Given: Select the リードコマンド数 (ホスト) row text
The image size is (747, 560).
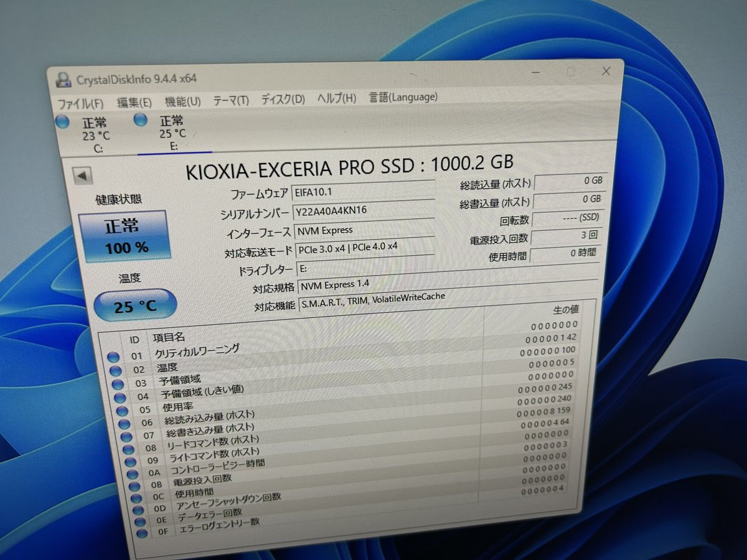Looking at the screenshot, I should pos(214,442).
